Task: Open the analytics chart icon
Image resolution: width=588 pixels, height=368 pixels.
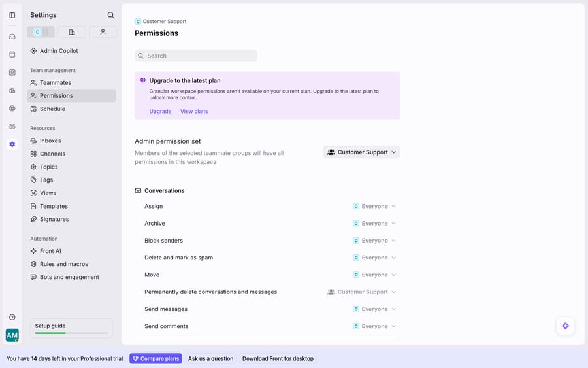Action: 12,90
